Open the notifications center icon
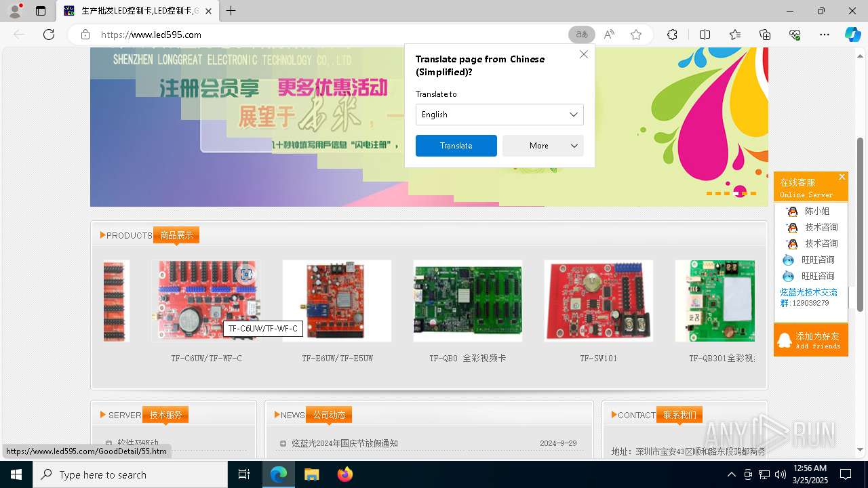Screen dimensions: 868x488 click(846, 474)
